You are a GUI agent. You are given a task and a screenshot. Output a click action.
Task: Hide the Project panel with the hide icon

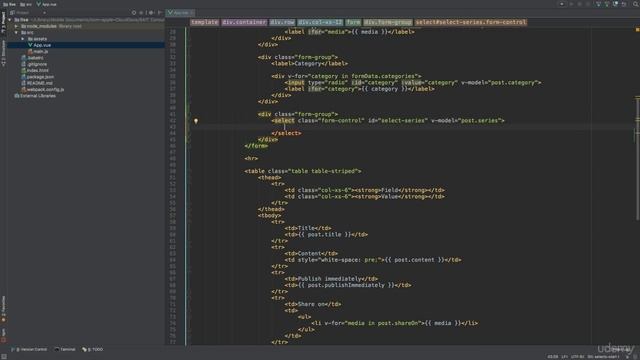coord(160,13)
